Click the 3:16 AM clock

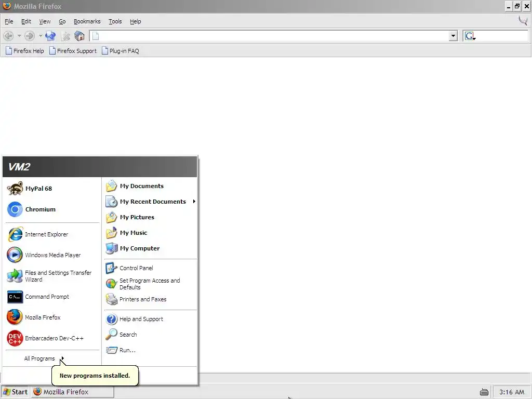[x=512, y=392]
